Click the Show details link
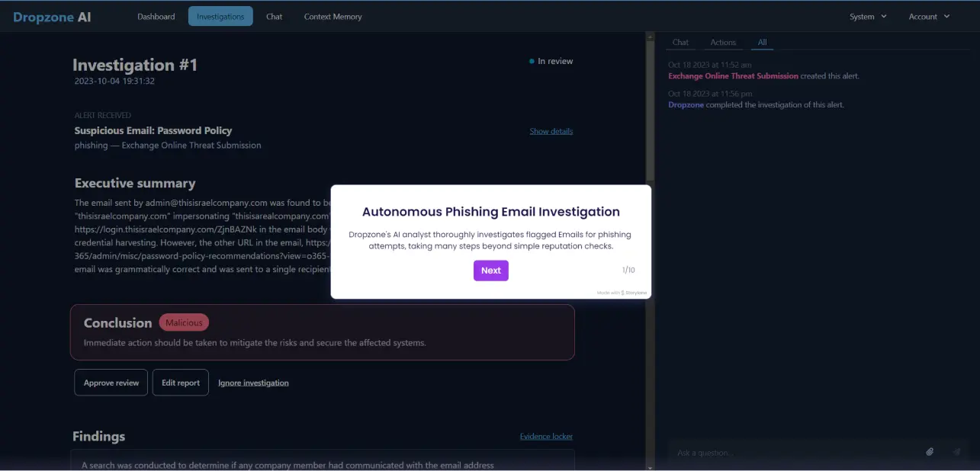The height and width of the screenshot is (471, 980). coord(551,131)
